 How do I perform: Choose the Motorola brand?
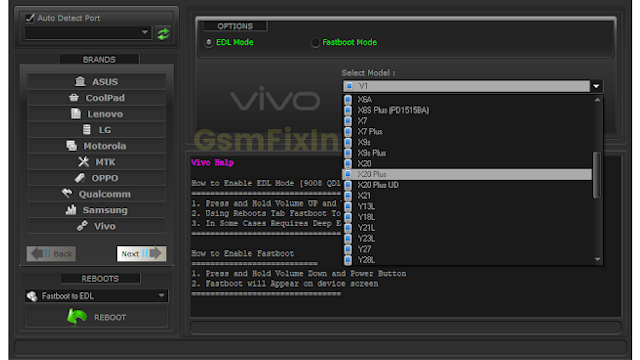tap(97, 146)
